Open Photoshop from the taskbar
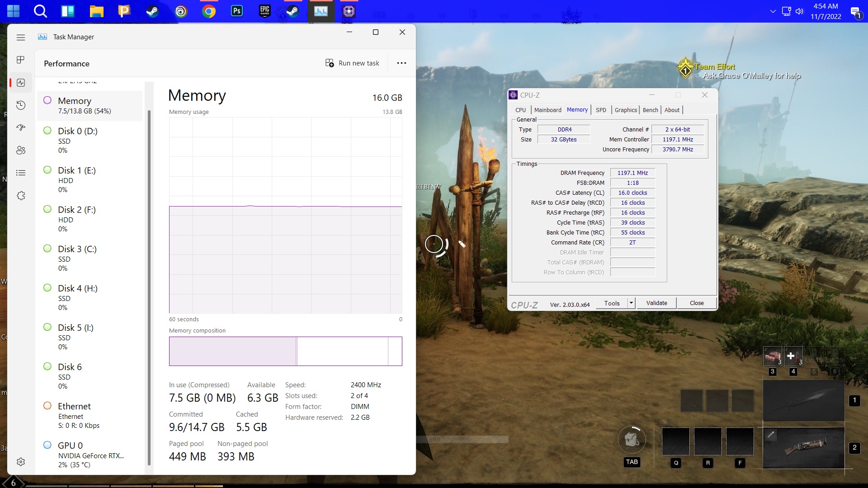The width and height of the screenshot is (868, 488). (237, 11)
